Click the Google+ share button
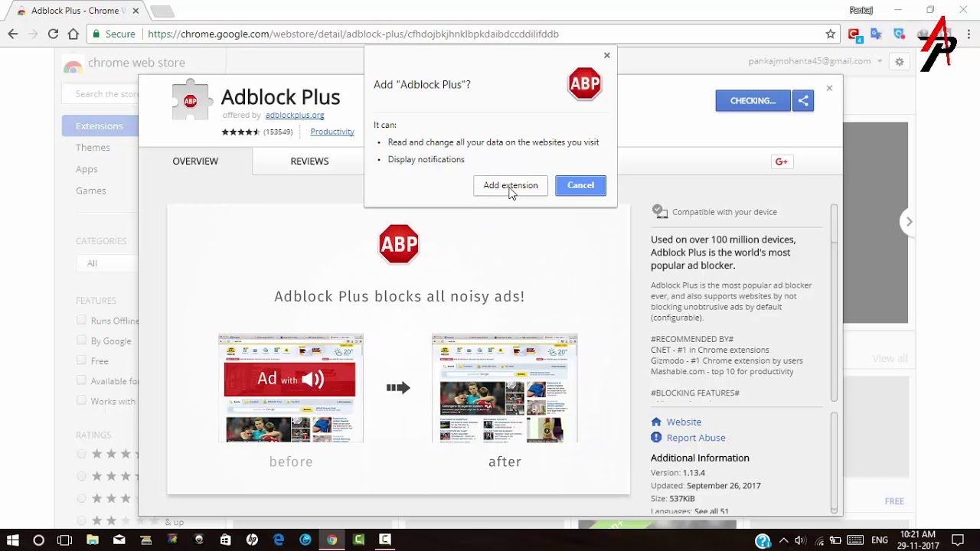The height and width of the screenshot is (551, 980). 782,161
